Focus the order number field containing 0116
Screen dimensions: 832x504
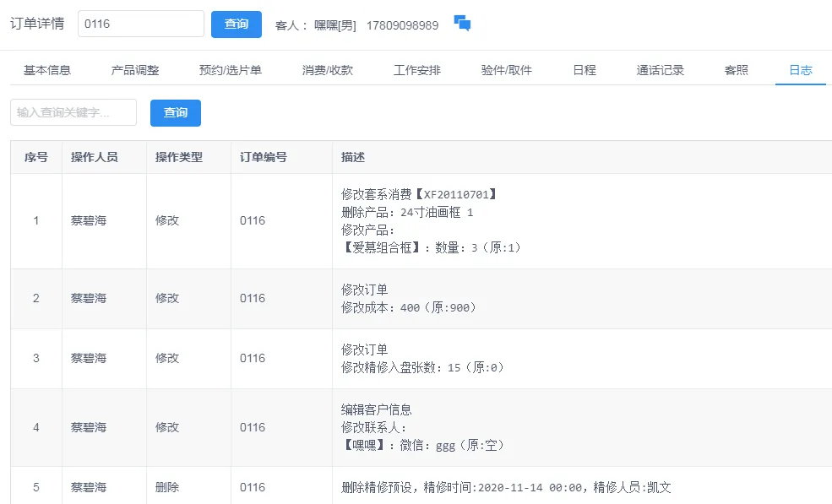coord(141,24)
